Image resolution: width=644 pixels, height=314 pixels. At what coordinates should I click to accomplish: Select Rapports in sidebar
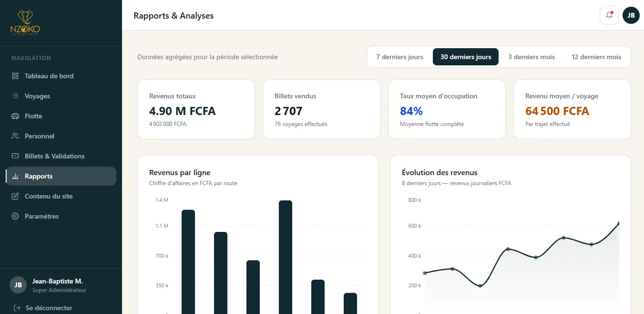tap(61, 176)
